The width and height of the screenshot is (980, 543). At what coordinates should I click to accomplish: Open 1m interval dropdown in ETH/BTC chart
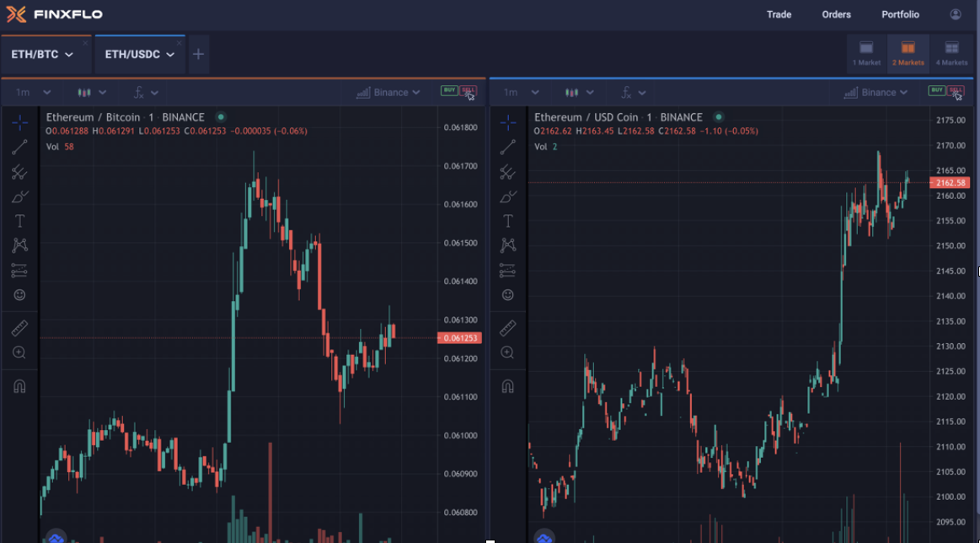click(33, 93)
